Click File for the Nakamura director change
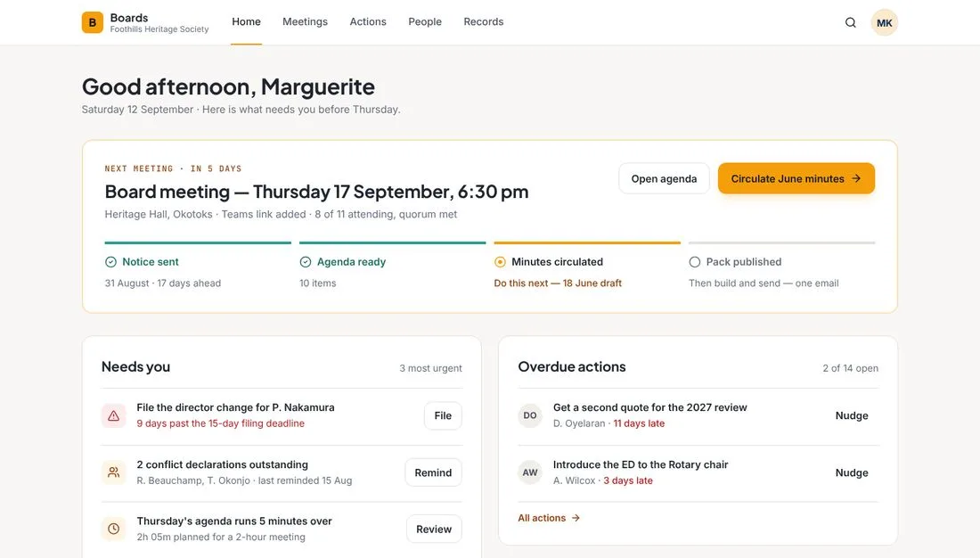 [443, 415]
